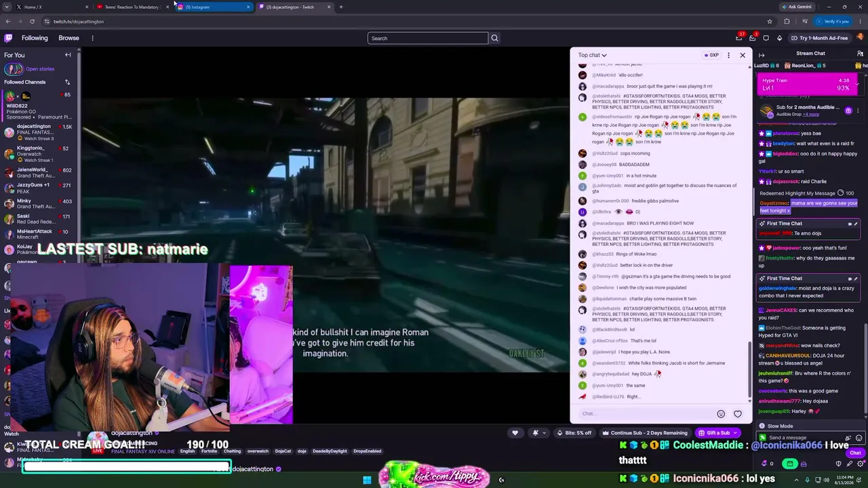Screen dimensions: 868x488
Task: Sort the Followed Channels list
Action: (67, 82)
